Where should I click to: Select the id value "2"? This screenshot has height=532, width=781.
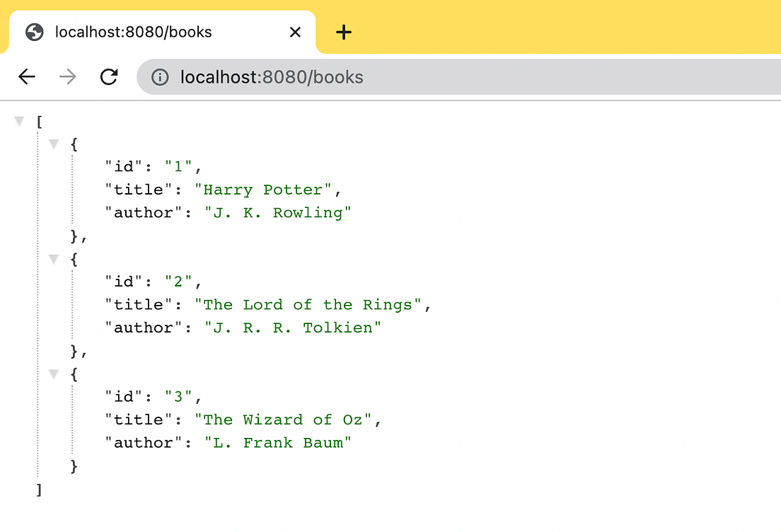(x=178, y=281)
